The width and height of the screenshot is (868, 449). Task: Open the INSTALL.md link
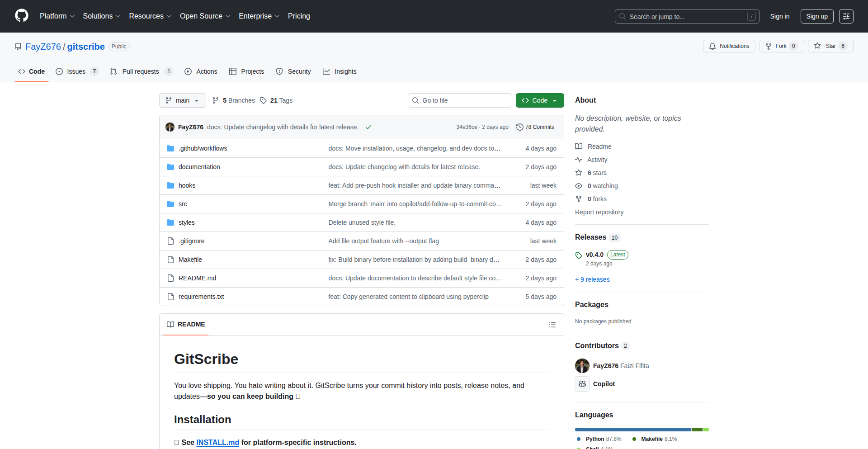[x=217, y=442]
